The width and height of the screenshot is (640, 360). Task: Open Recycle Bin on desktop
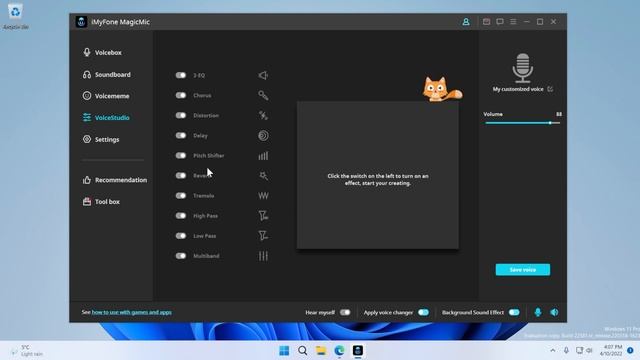[16, 16]
